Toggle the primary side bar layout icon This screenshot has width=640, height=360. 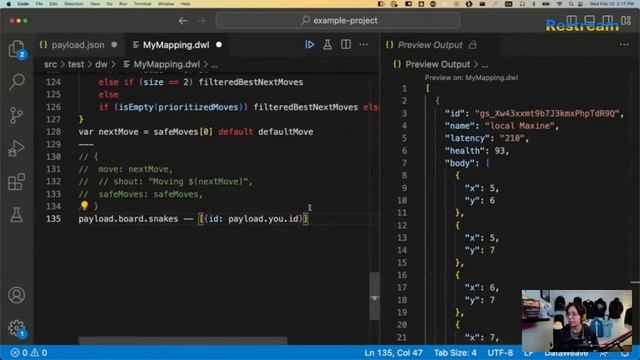click(572, 20)
